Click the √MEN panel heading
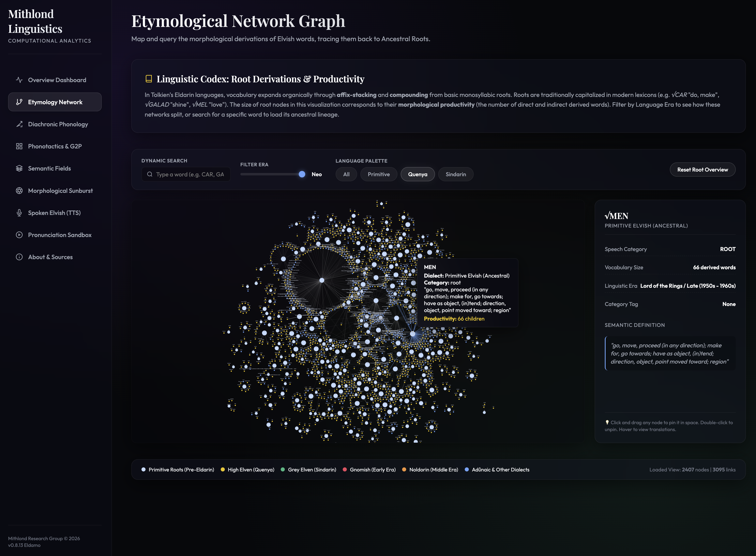The height and width of the screenshot is (556, 756). pyautogui.click(x=616, y=216)
